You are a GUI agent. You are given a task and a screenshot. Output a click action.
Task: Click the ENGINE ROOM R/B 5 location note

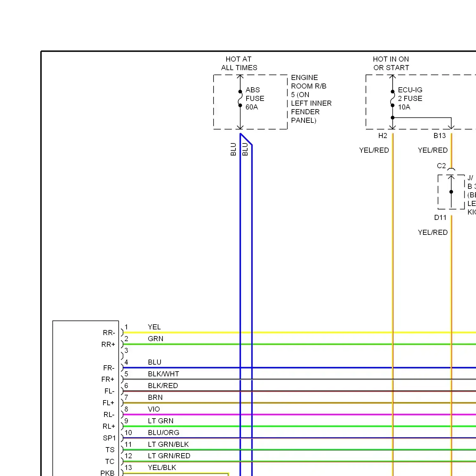click(311, 99)
